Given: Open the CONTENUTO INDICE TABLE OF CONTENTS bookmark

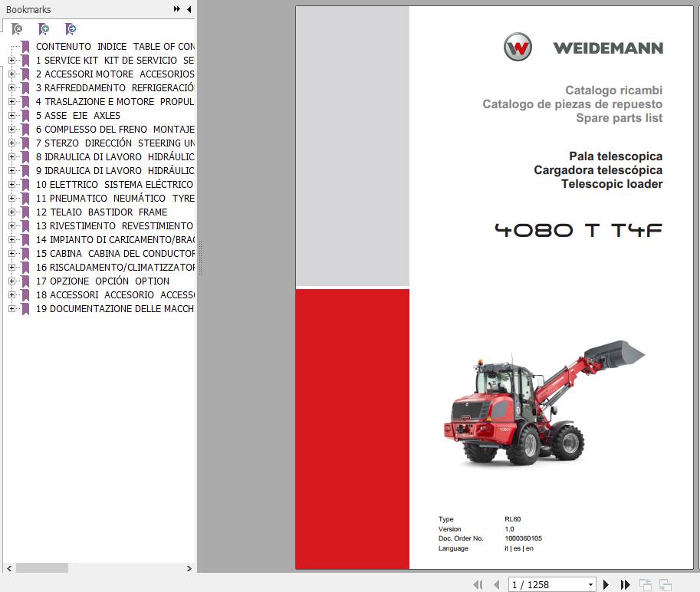Looking at the screenshot, I should pos(115,47).
